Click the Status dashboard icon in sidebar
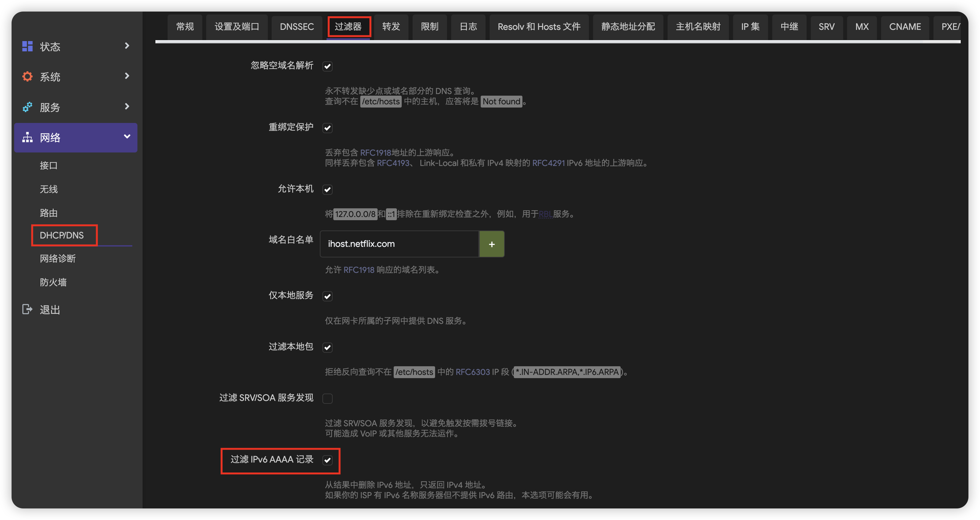The width and height of the screenshot is (980, 520). click(27, 47)
